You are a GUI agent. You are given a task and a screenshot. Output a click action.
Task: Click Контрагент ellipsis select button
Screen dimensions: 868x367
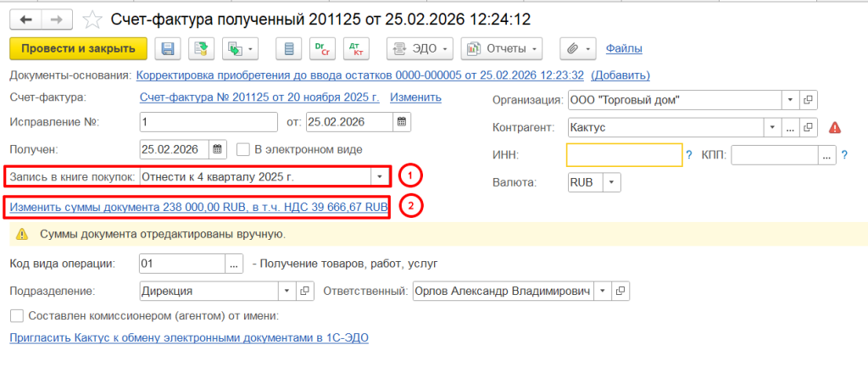point(790,127)
